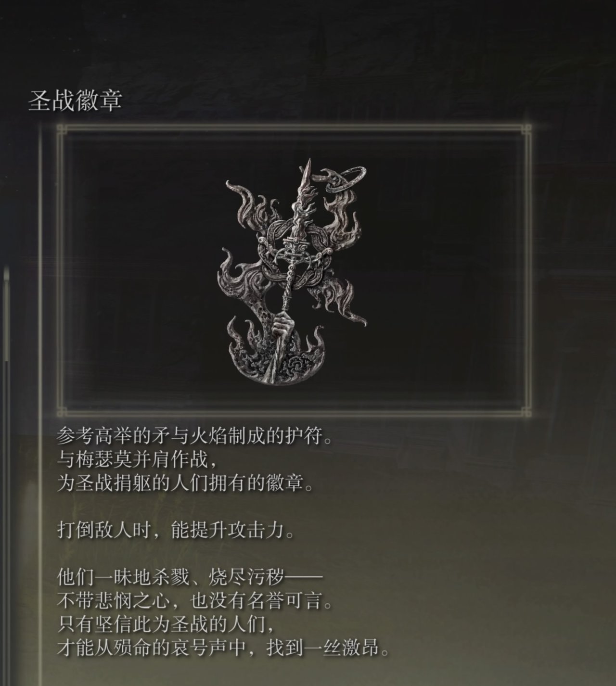Click the 圣战徽章 item title

point(75,101)
